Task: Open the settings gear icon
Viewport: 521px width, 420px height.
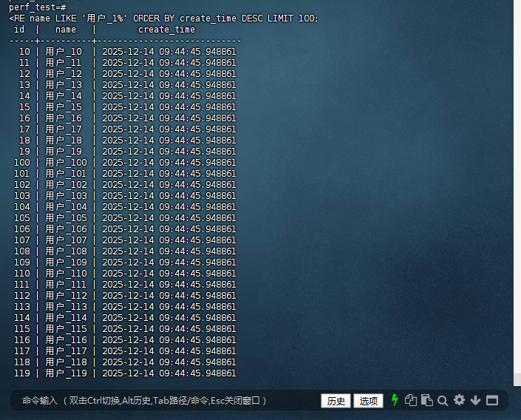Action: (459, 400)
